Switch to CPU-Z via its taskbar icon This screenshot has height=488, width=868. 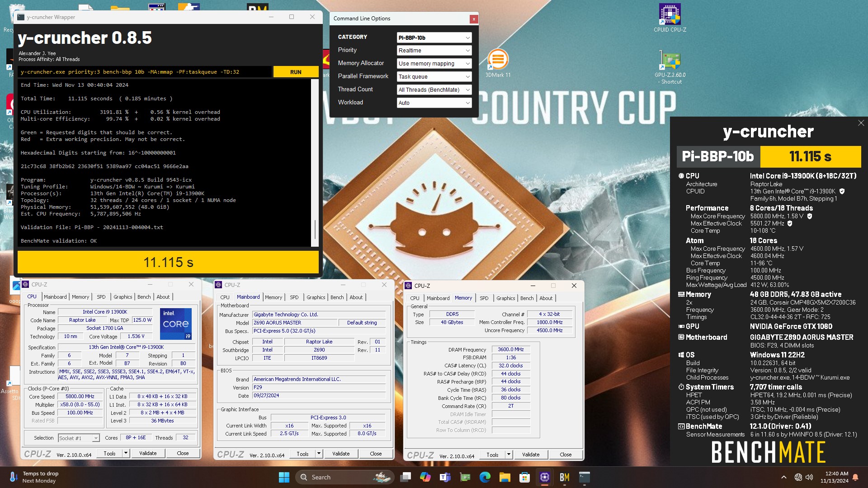[x=545, y=477]
